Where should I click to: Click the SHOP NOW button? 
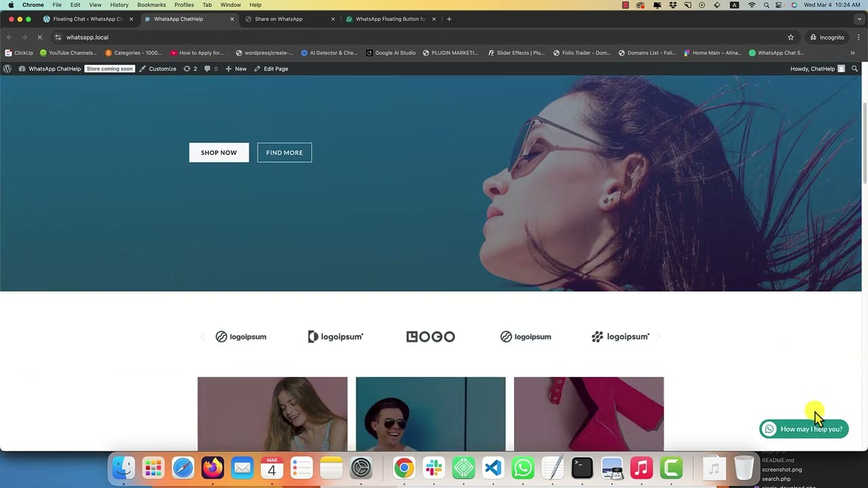[x=219, y=152]
